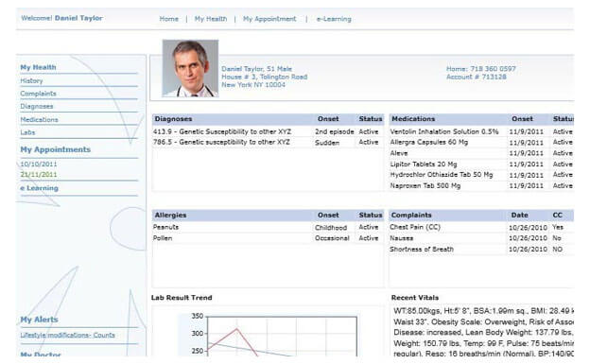
Task: Click the Recent Vitals text block
Action: tap(483, 333)
